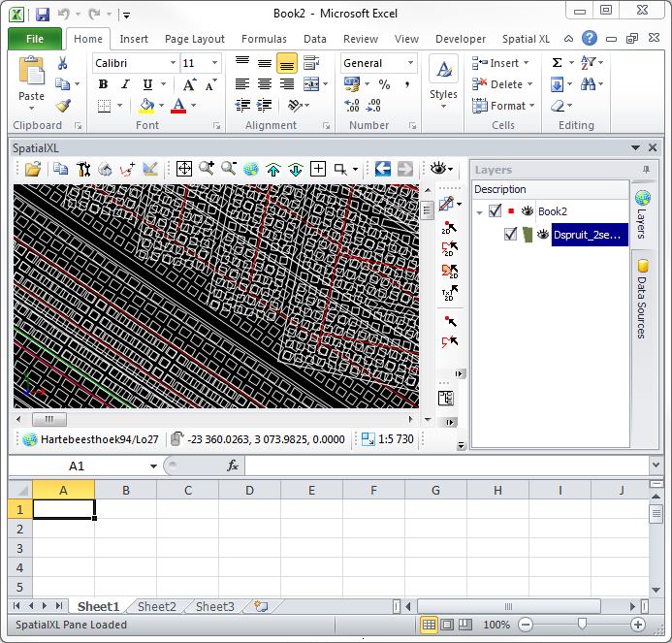Toggle bold formatting in the Font group

pos(103,84)
